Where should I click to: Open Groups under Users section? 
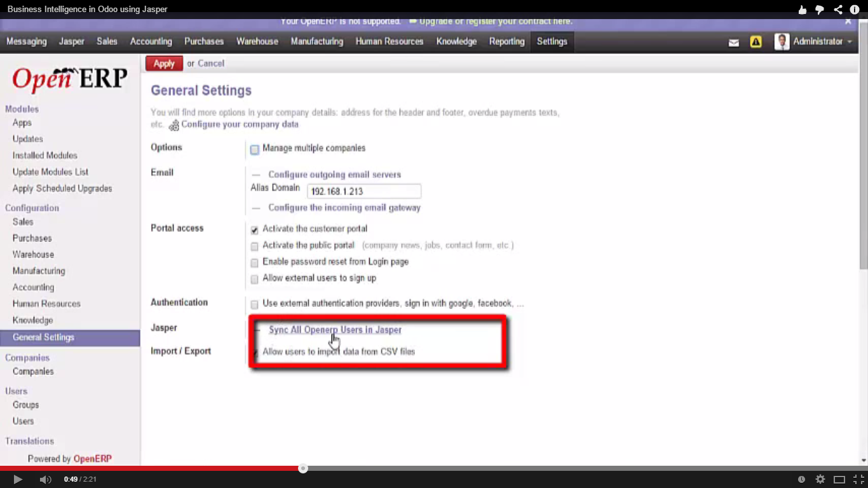[25, 405]
